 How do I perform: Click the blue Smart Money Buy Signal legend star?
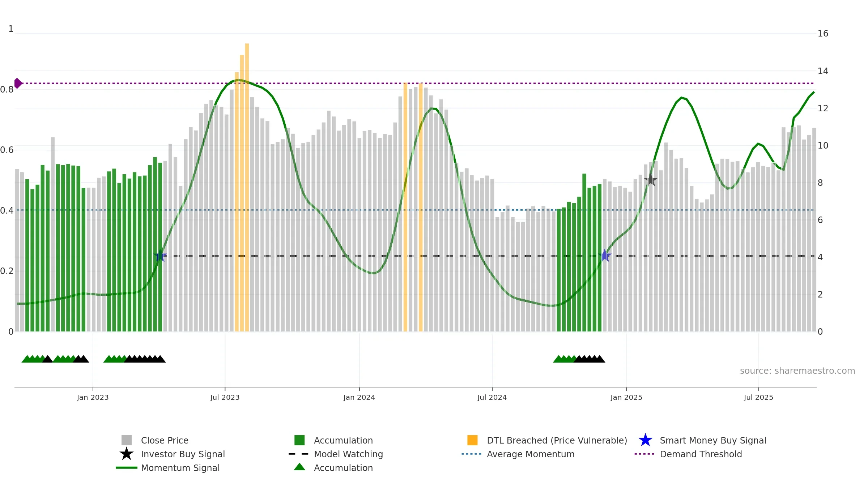pyautogui.click(x=645, y=440)
